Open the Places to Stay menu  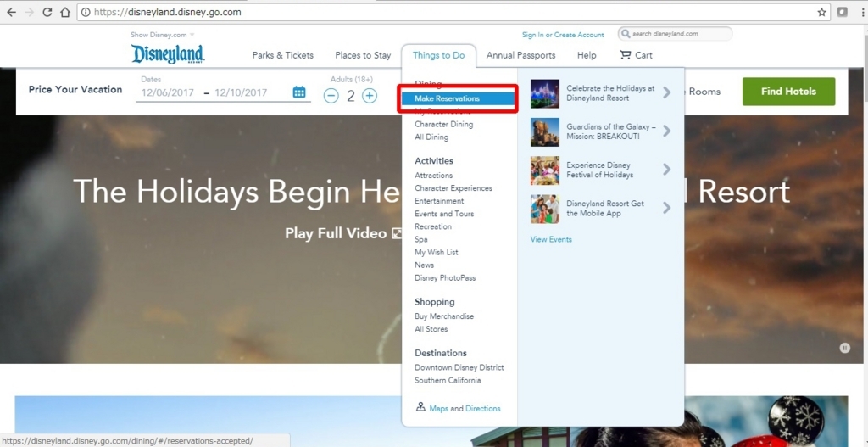[363, 55]
